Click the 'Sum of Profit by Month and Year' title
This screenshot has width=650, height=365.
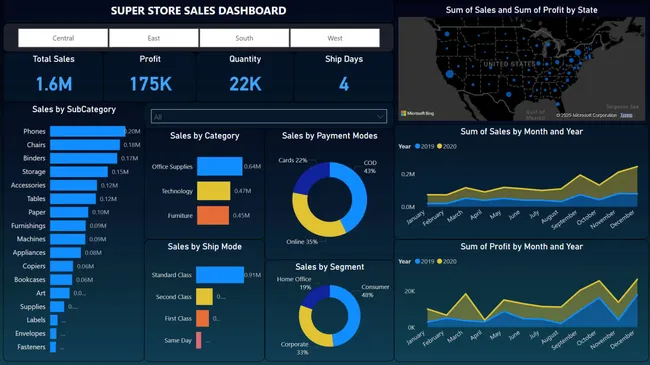521,246
